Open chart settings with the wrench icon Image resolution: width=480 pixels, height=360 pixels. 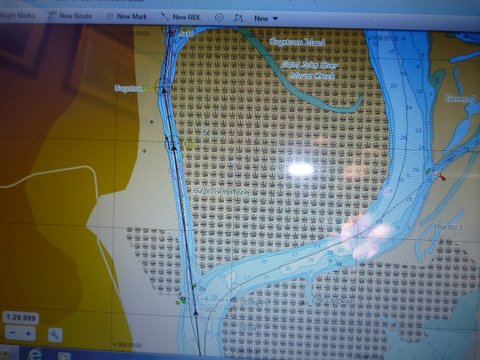(x=55, y=335)
